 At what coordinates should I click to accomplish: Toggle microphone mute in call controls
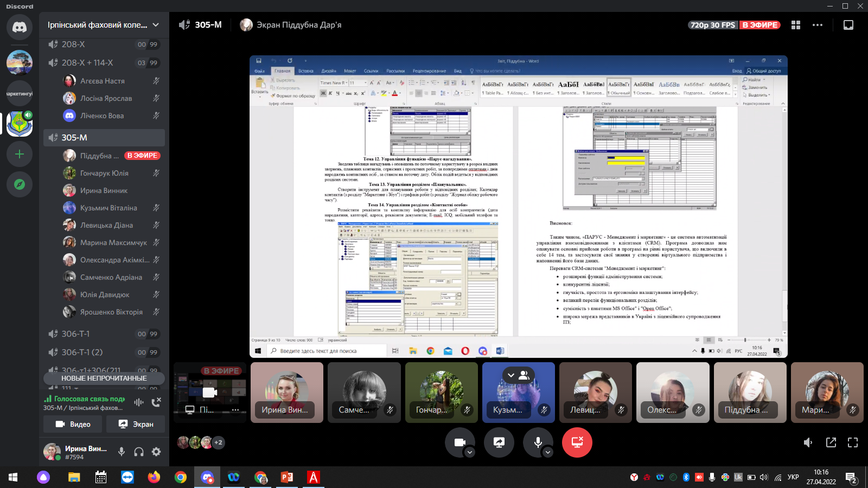click(x=538, y=442)
